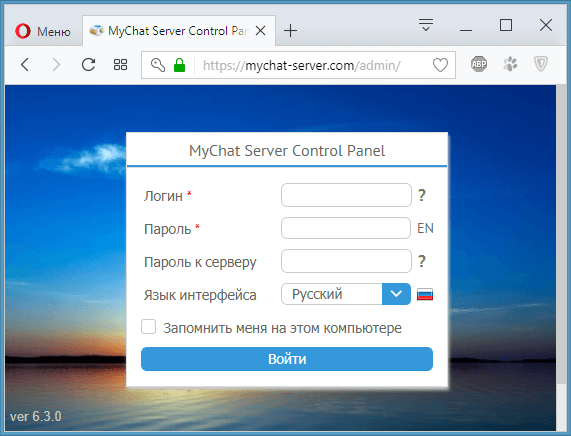
Task: Click the help question mark beside Пароль к серверу
Action: [x=422, y=261]
